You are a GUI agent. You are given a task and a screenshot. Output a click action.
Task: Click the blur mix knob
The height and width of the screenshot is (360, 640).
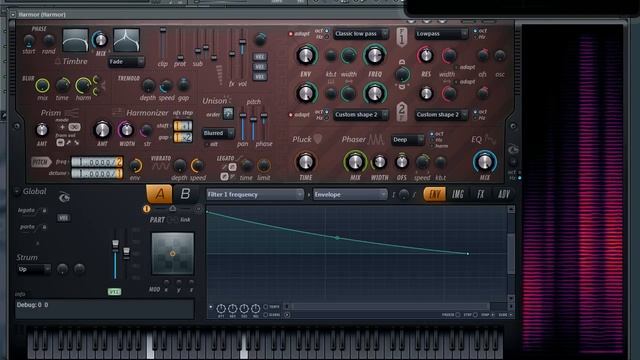42,86
